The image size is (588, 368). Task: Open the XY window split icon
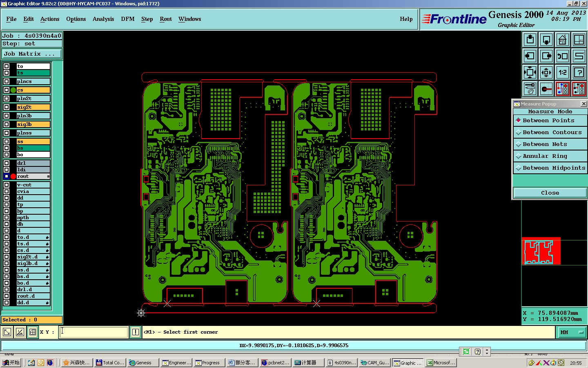point(579,40)
